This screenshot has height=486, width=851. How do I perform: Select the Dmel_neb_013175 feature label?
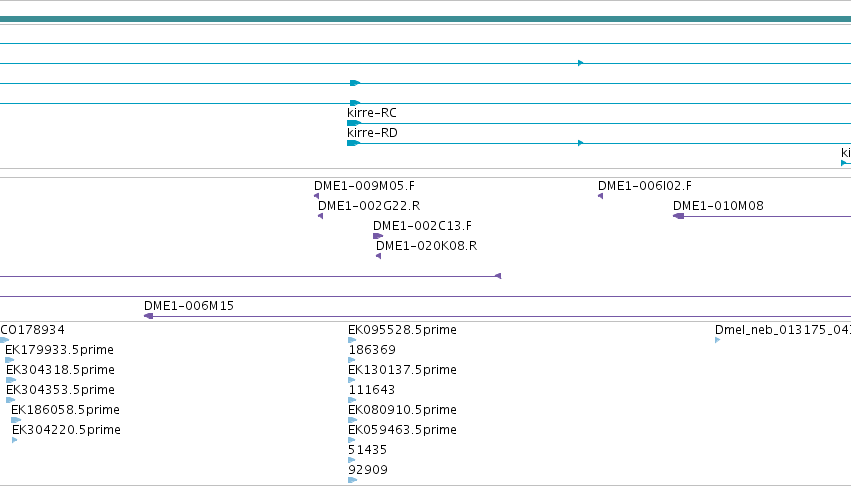[783, 330]
